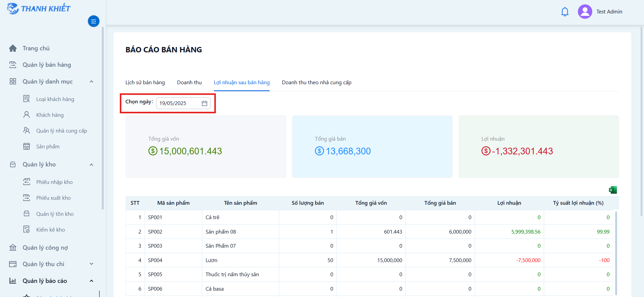
Task: Open Phiếu xuất kho page
Action: tap(53, 198)
